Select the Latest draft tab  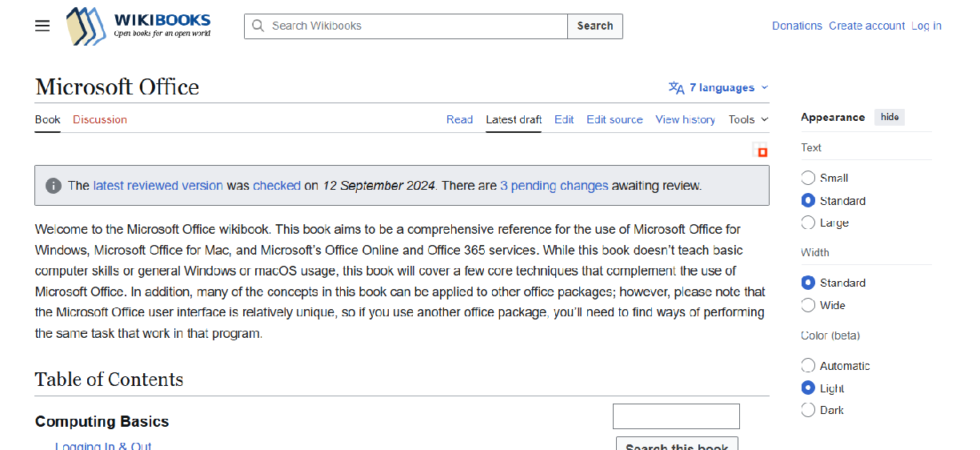tap(514, 119)
